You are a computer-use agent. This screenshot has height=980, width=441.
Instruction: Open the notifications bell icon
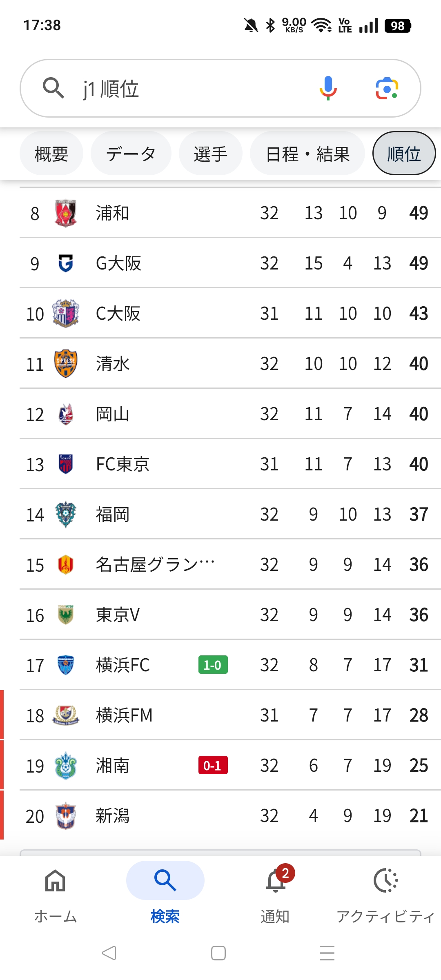tap(276, 881)
